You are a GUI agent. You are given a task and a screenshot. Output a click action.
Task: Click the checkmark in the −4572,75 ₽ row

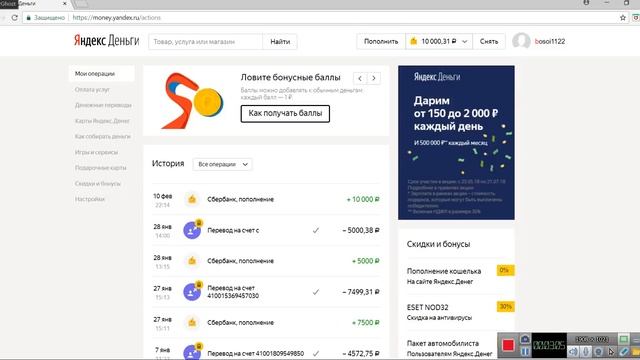pos(316,353)
